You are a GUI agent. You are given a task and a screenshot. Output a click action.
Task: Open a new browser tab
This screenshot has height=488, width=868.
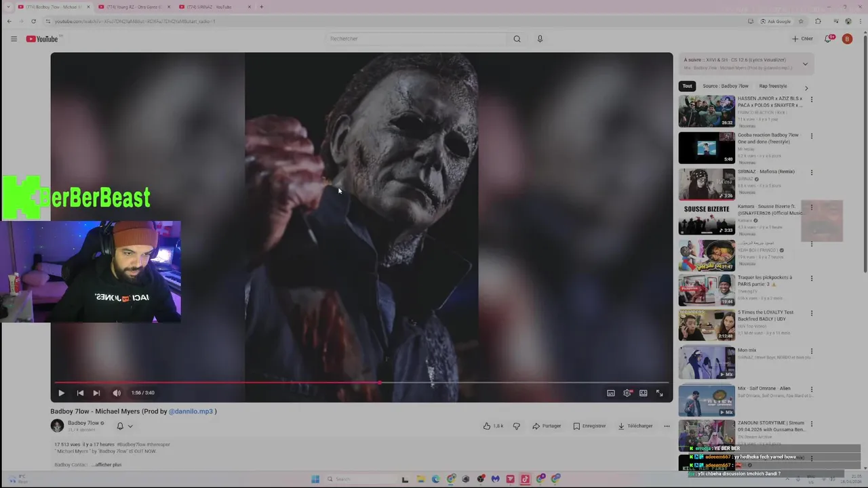[262, 7]
